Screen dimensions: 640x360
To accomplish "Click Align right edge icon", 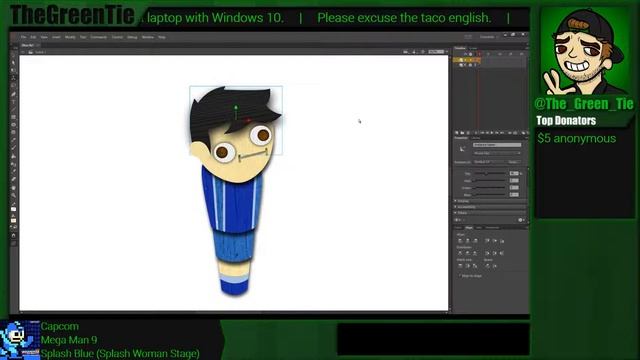I will [475, 241].
